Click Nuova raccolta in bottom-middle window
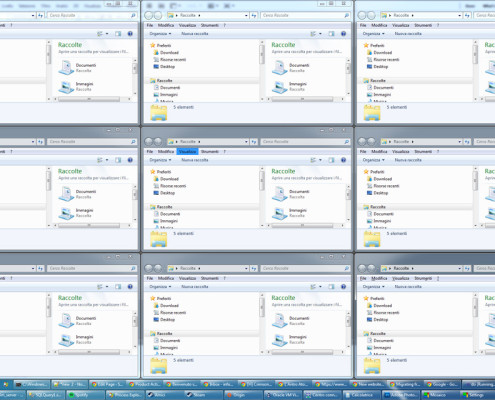 click(x=195, y=287)
